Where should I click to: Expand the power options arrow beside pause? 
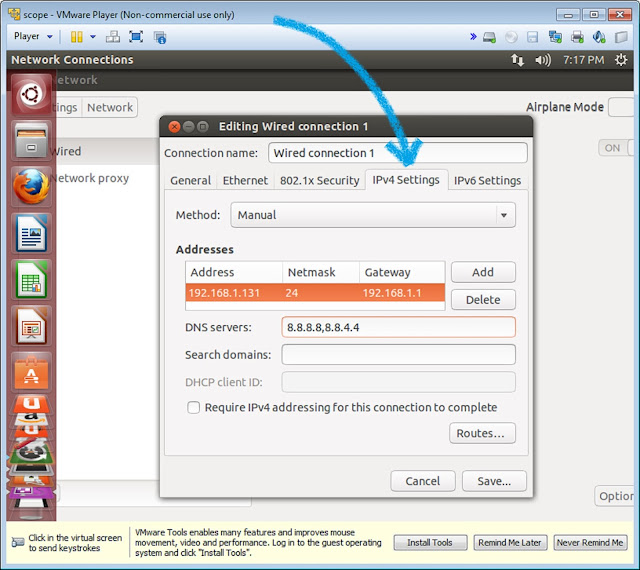93,37
